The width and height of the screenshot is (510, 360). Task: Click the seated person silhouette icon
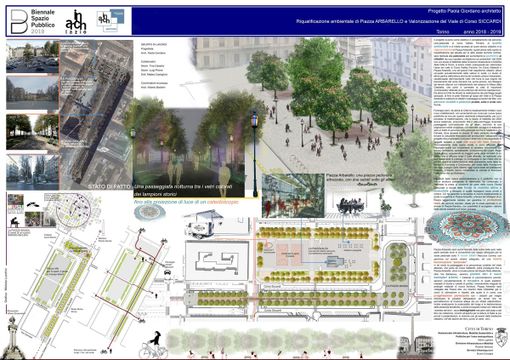click(x=14, y=222)
